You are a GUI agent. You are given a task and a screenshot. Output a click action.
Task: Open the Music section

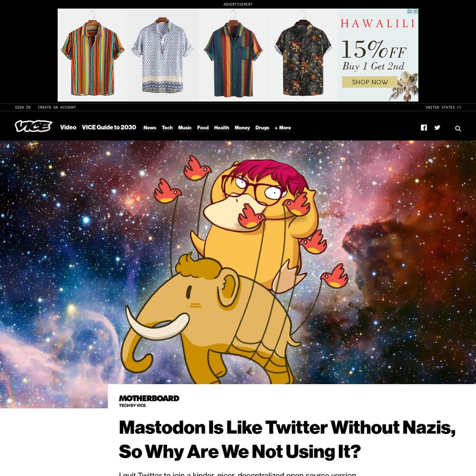click(185, 128)
